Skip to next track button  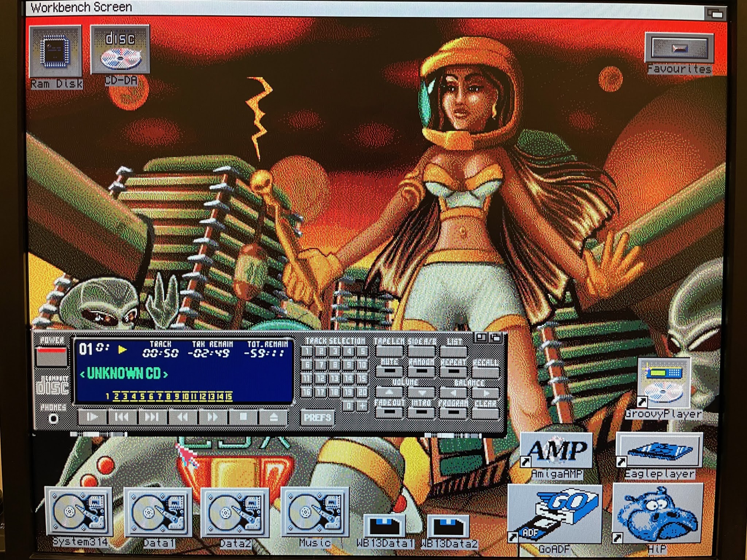[x=152, y=417]
